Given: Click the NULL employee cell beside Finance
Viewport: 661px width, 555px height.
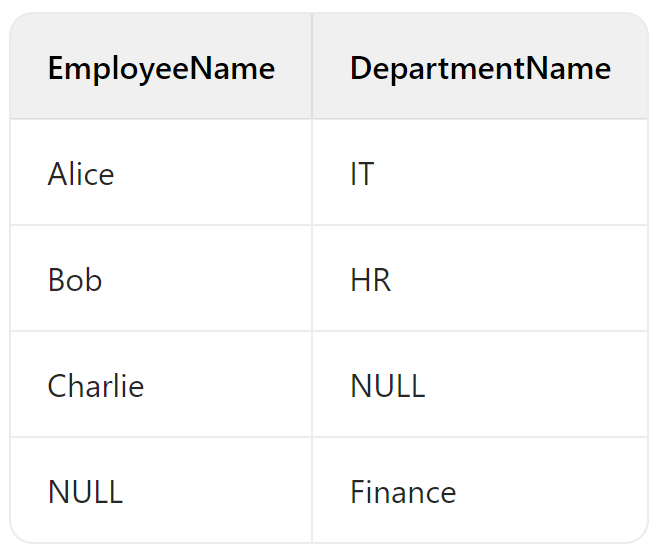Looking at the screenshot, I should (x=161, y=490).
